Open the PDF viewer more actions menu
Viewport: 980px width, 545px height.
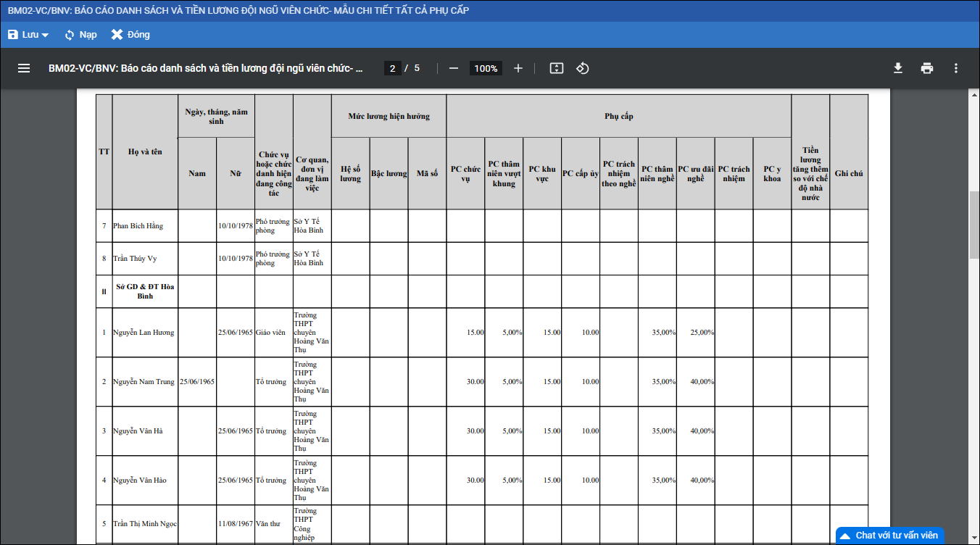point(956,68)
